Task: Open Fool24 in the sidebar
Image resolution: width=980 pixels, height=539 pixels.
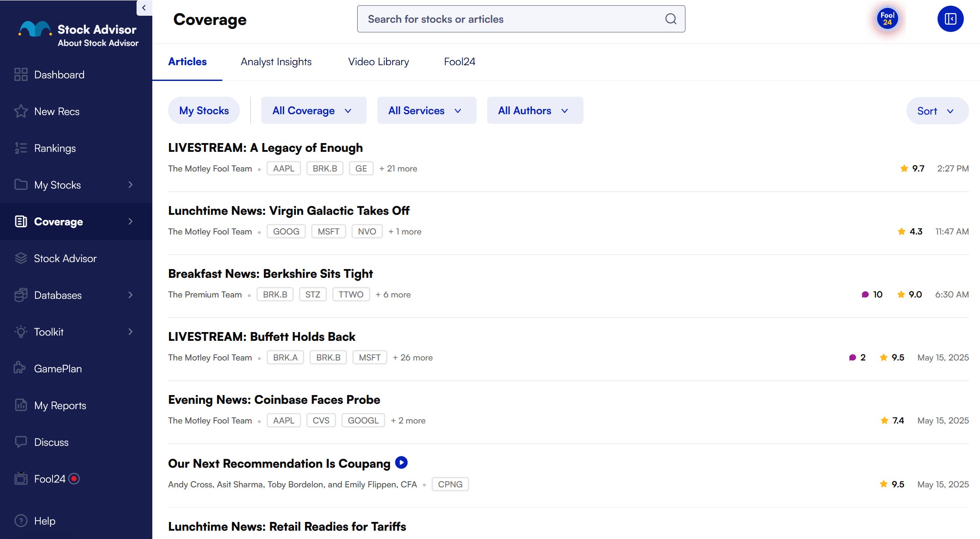Action: [49, 479]
